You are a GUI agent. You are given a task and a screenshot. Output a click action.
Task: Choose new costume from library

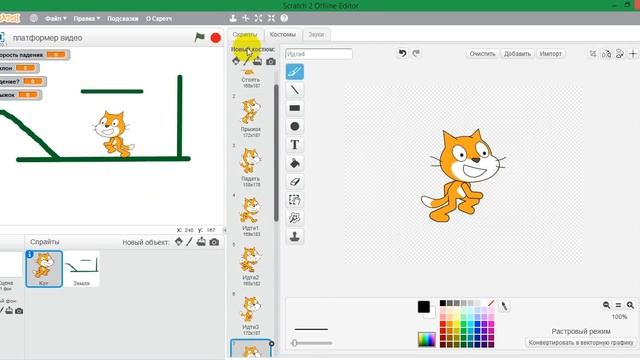coord(236,61)
